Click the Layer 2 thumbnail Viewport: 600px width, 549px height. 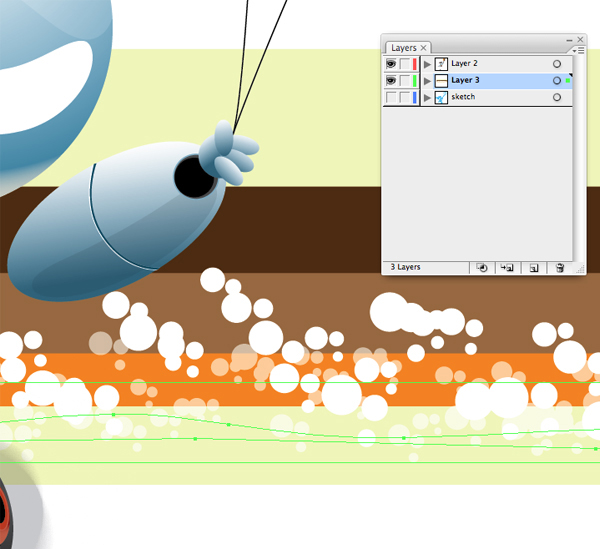click(x=441, y=64)
